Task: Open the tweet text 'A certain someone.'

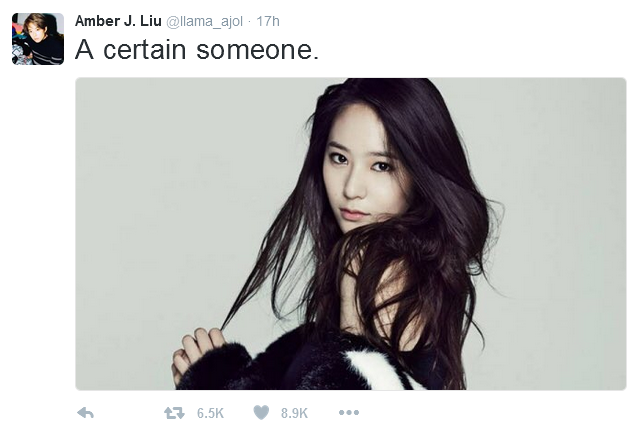Action: [x=197, y=50]
